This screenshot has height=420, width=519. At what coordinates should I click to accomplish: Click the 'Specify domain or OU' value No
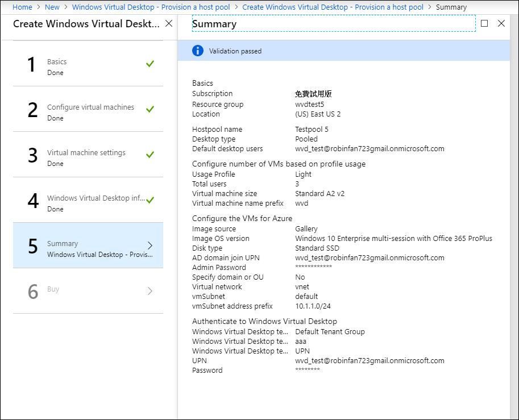pyautogui.click(x=300, y=277)
